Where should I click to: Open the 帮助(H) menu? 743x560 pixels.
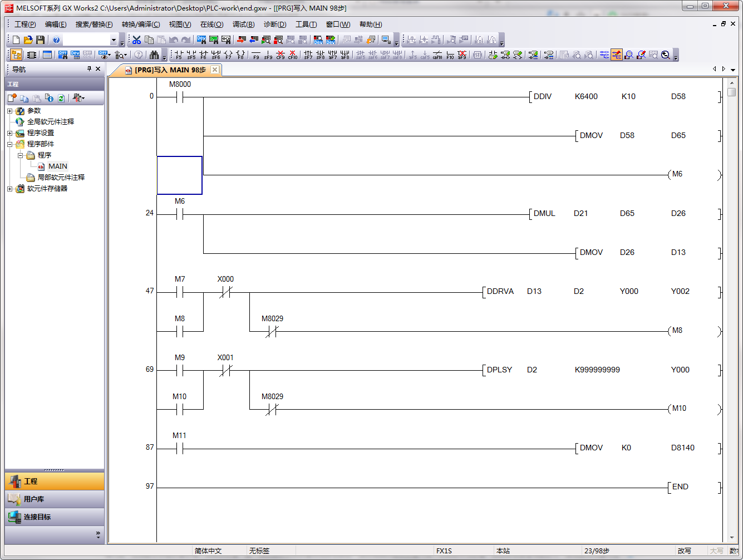371,24
